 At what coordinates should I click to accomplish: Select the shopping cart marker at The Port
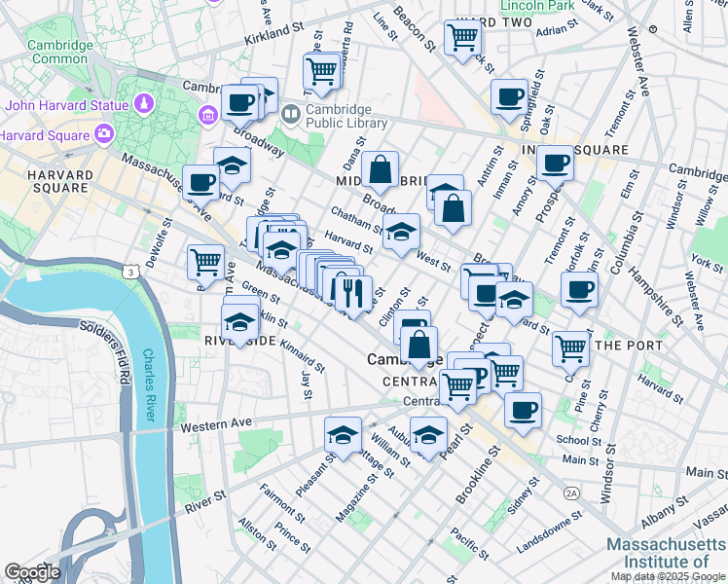[x=570, y=352]
